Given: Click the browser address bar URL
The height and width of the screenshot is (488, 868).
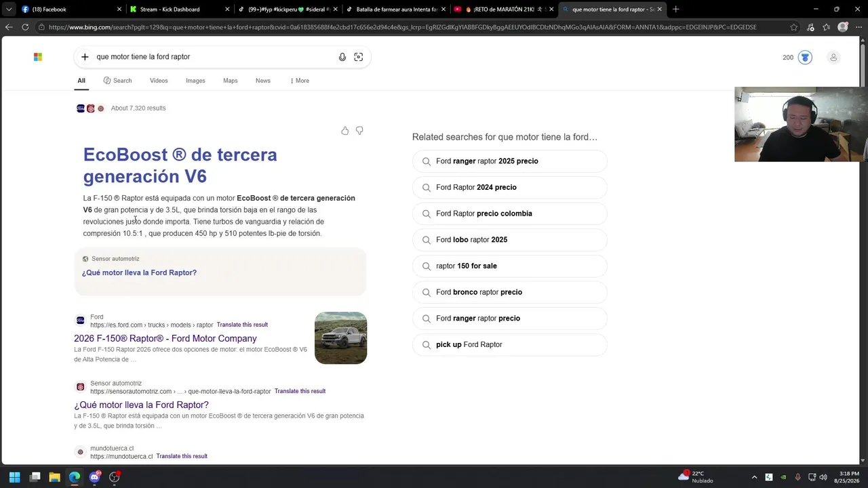Looking at the screenshot, I should coord(403,27).
